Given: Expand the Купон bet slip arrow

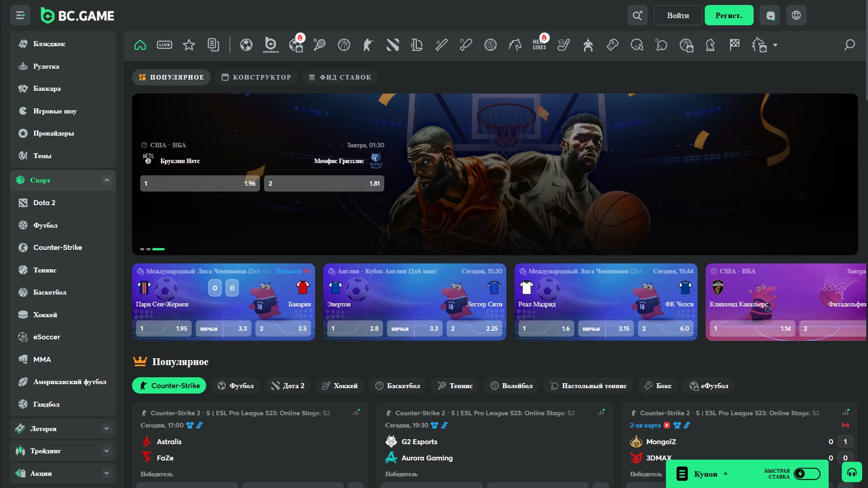Looking at the screenshot, I should coord(726,474).
